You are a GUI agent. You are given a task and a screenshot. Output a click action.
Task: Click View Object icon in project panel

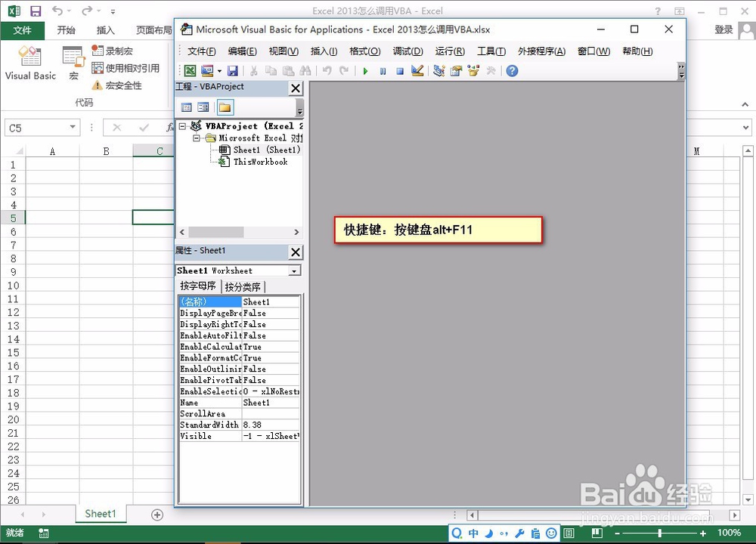pyautogui.click(x=203, y=107)
